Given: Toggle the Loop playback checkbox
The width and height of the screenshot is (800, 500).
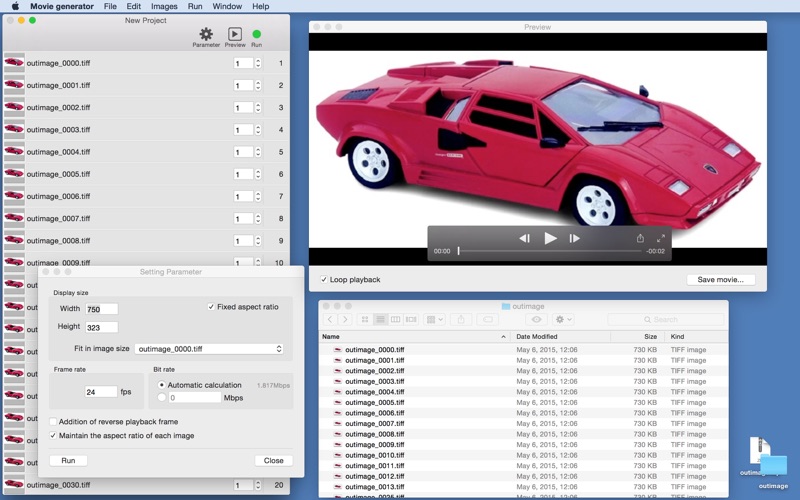Looking at the screenshot, I should coord(324,280).
